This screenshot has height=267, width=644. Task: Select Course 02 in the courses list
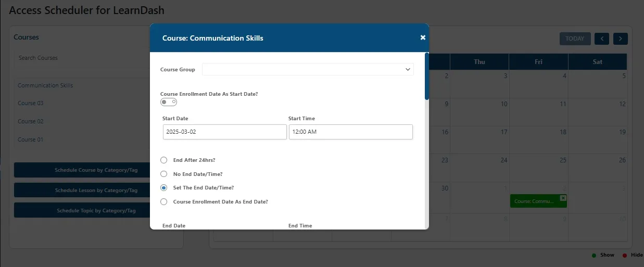(31, 121)
